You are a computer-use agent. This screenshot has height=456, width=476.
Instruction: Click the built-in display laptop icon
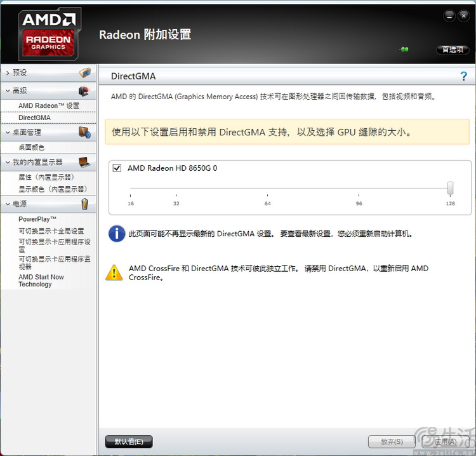pyautogui.click(x=84, y=162)
